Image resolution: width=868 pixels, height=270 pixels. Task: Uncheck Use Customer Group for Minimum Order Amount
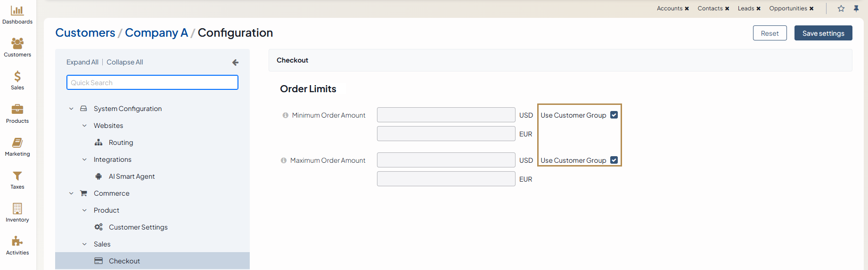pos(614,115)
